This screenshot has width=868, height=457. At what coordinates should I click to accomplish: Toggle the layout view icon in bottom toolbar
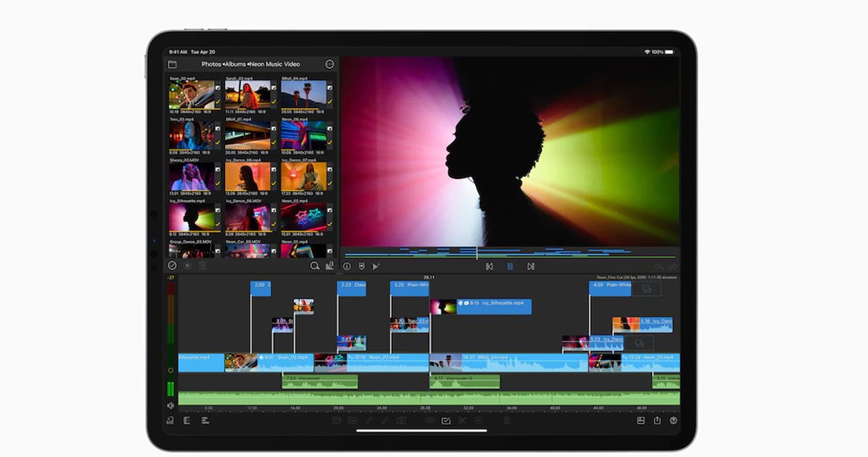[x=641, y=421]
